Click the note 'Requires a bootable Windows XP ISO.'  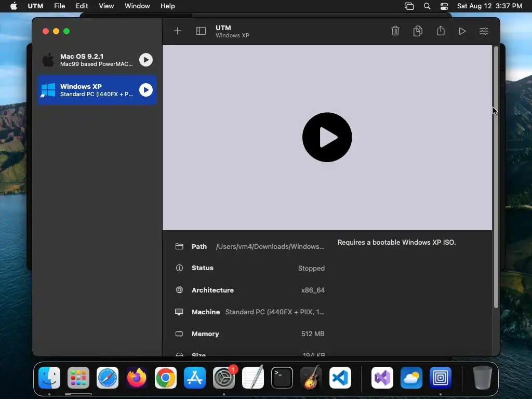click(396, 242)
